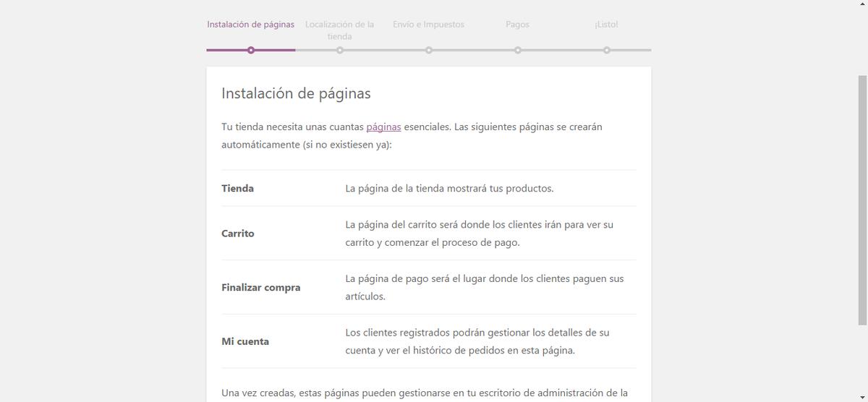Click the progress dot under 'Localización de la tienda'
Viewport: 868px width, 402px height.
coord(339,50)
